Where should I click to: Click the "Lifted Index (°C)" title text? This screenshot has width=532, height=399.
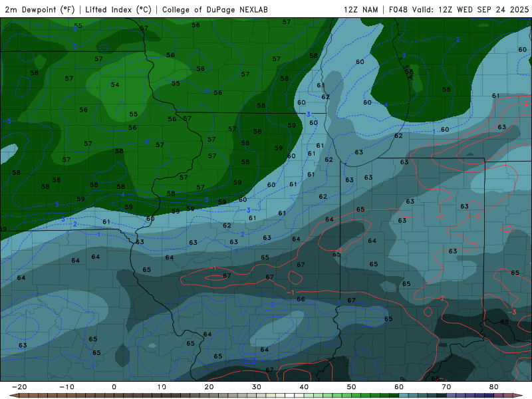[118, 9]
